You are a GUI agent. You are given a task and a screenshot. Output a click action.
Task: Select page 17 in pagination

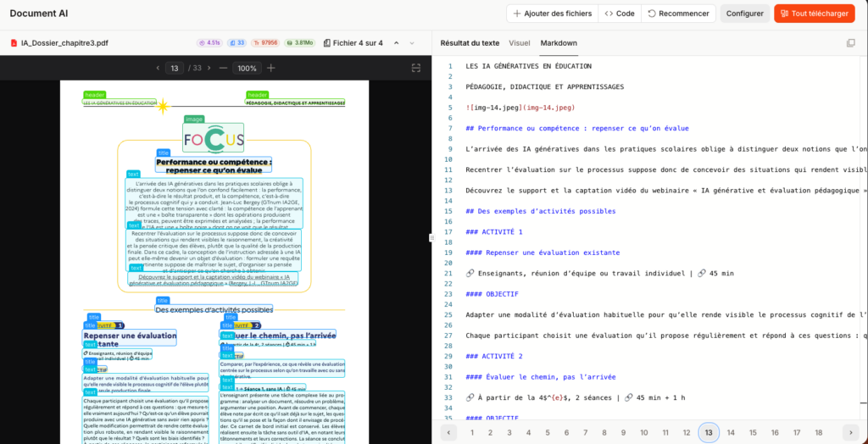click(797, 432)
